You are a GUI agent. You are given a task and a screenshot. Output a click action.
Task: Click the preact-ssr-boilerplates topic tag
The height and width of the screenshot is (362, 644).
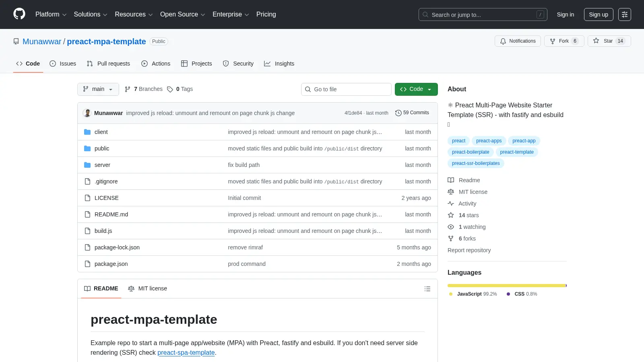(476, 163)
